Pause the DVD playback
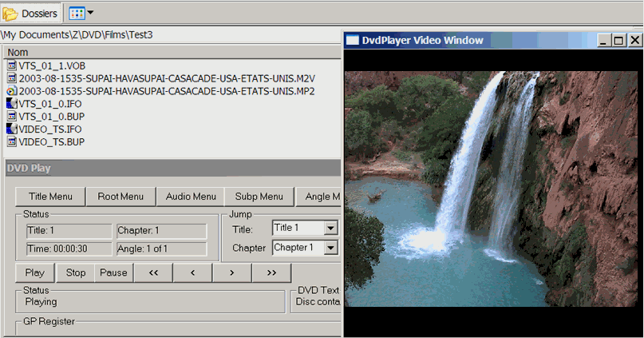644x338 pixels. [x=113, y=272]
